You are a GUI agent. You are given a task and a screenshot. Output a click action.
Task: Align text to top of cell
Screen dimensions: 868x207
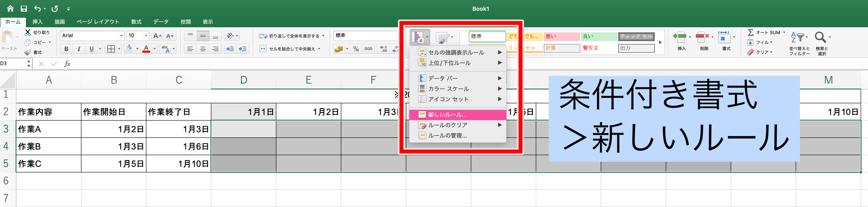pos(190,36)
